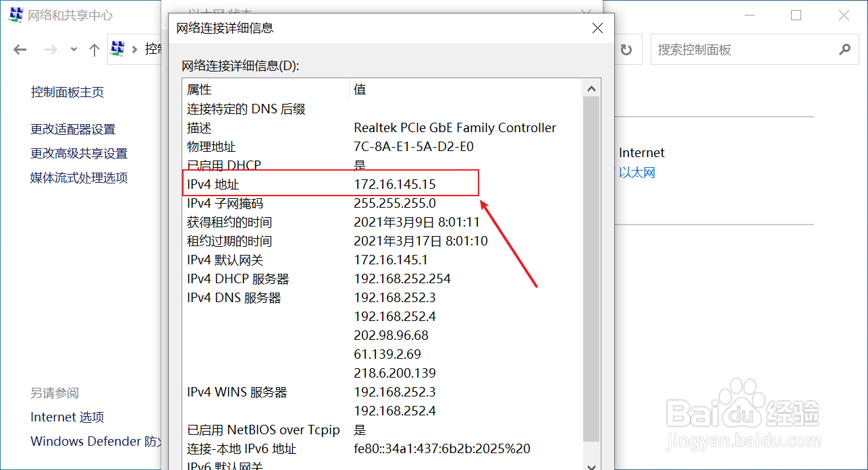The image size is (868, 470).
Task: Select the IPv4 WINS 服务器 row label
Action: [x=237, y=392]
